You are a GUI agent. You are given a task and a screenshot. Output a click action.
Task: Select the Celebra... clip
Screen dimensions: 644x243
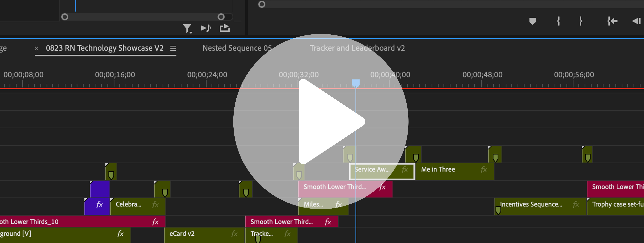(x=138, y=206)
